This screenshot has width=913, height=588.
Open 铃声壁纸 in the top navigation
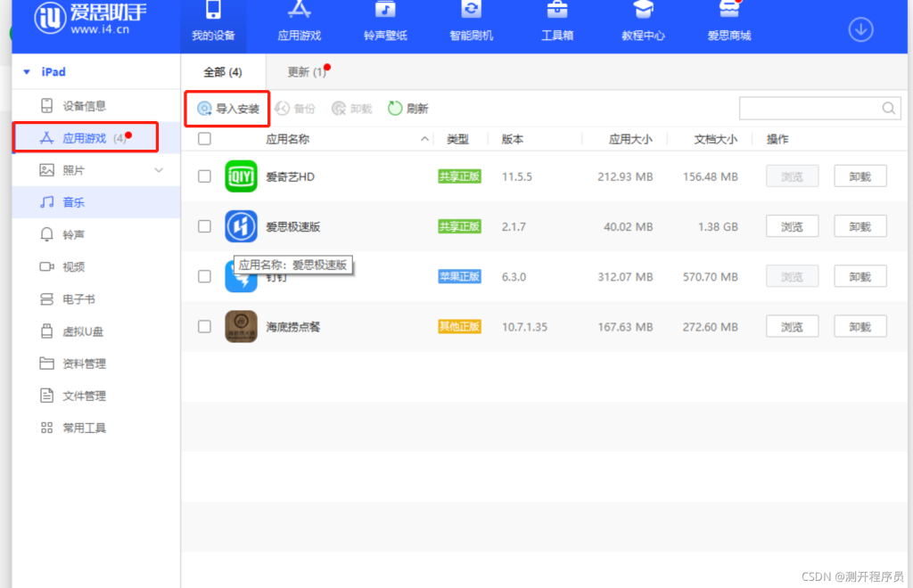[x=385, y=23]
